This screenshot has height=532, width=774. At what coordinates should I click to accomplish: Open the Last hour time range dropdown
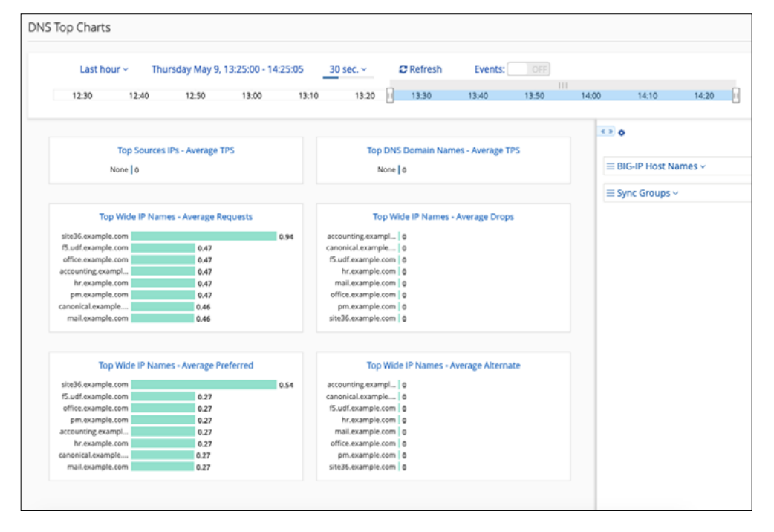click(104, 69)
